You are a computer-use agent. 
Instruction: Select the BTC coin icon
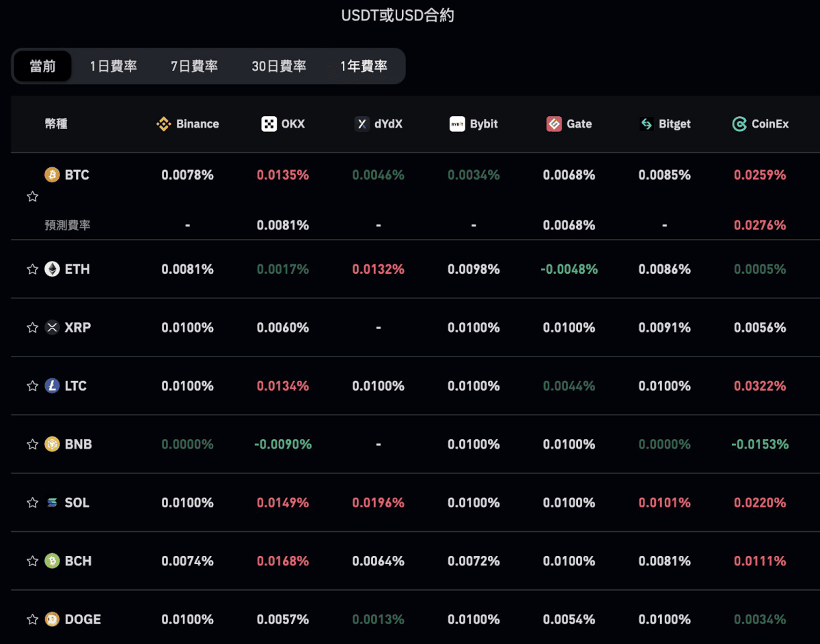click(x=51, y=175)
